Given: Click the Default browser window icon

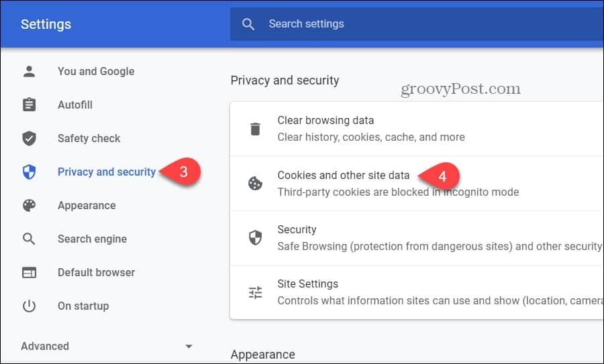Looking at the screenshot, I should coord(29,272).
